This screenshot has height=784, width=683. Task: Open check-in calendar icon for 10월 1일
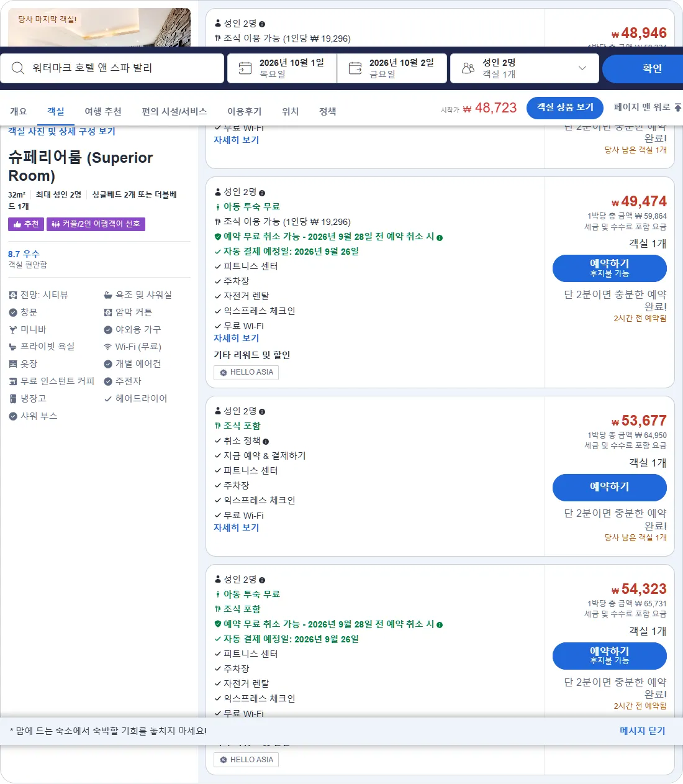[x=245, y=68]
